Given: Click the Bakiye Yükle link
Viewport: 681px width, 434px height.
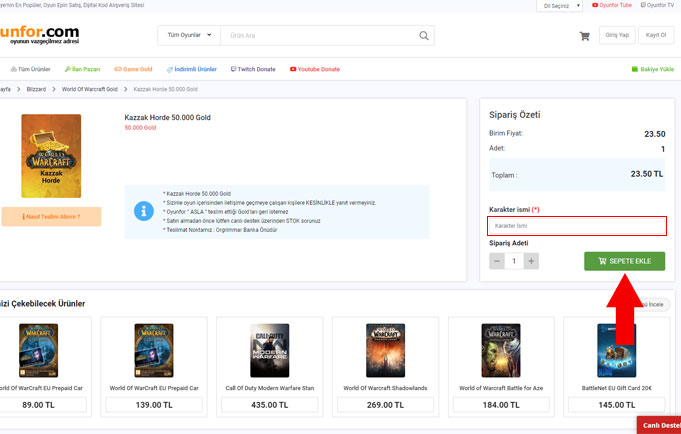Looking at the screenshot, I should pyautogui.click(x=652, y=69).
